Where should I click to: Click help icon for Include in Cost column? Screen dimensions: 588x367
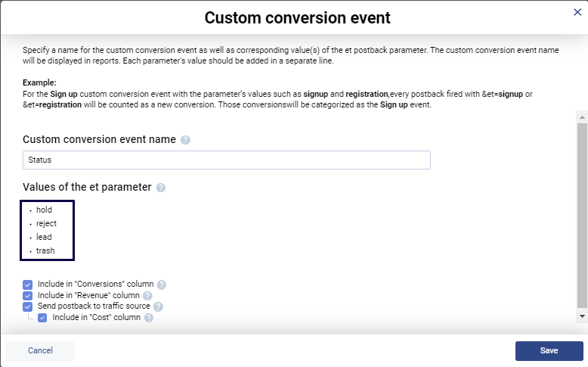(x=149, y=318)
